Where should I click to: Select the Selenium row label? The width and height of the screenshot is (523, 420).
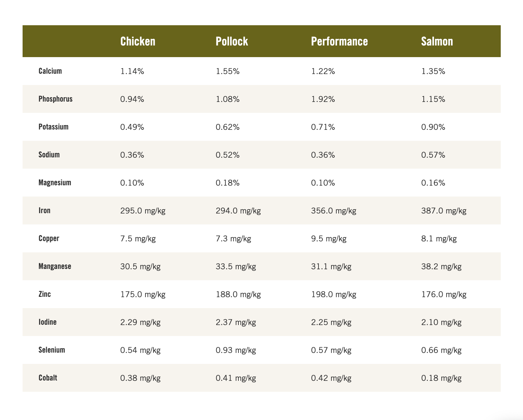click(x=52, y=350)
